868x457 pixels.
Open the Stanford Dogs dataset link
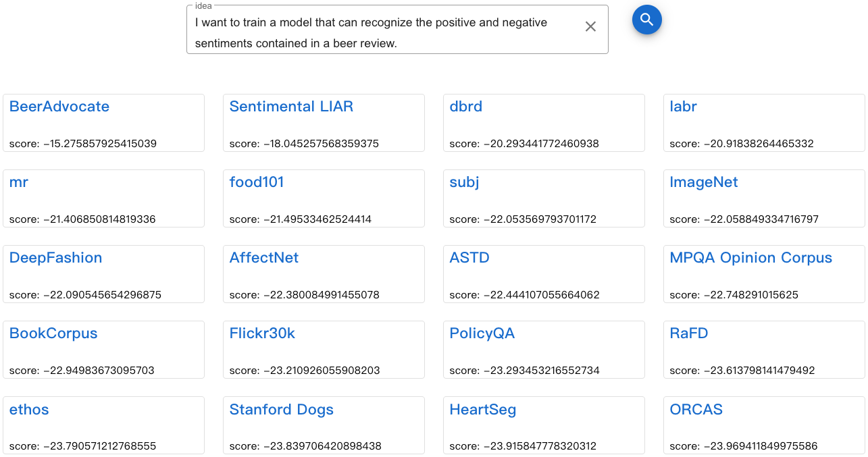(282, 410)
